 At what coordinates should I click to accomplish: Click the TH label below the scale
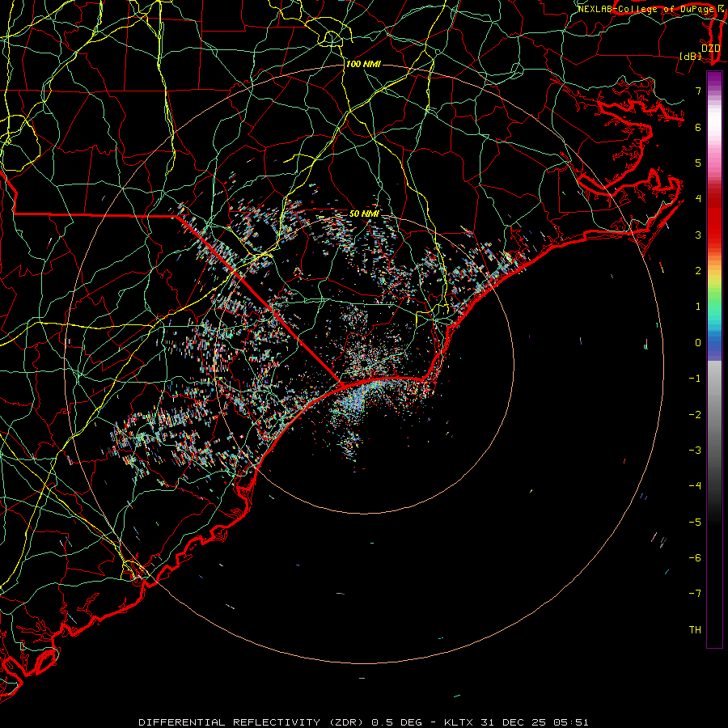pos(695,629)
